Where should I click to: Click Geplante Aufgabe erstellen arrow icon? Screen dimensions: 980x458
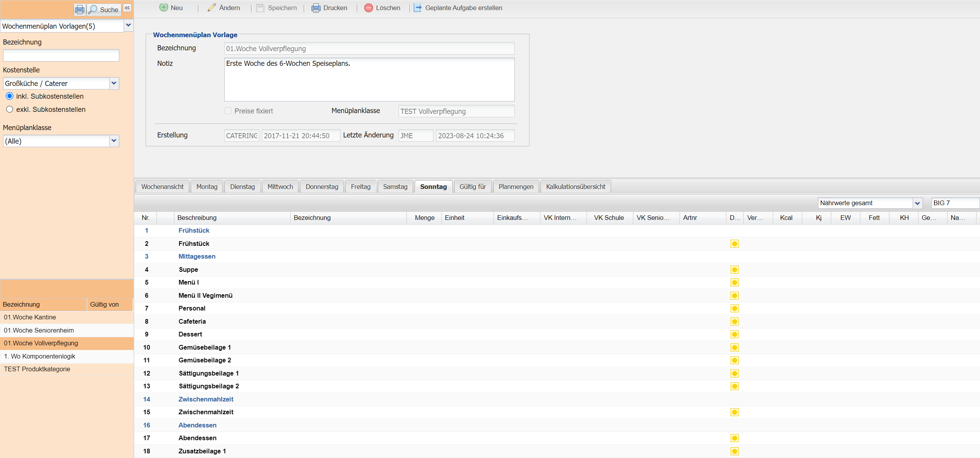point(418,8)
